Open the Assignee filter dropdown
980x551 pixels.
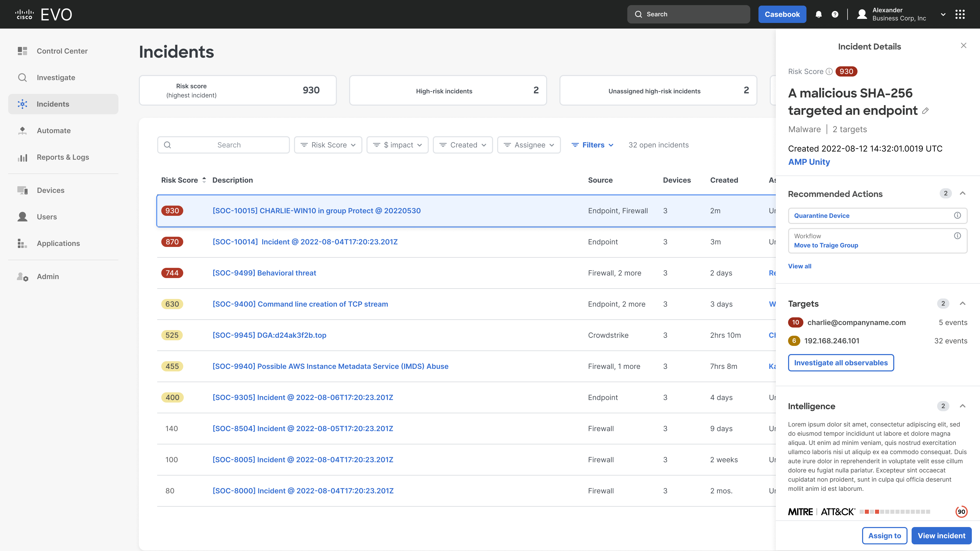(529, 145)
